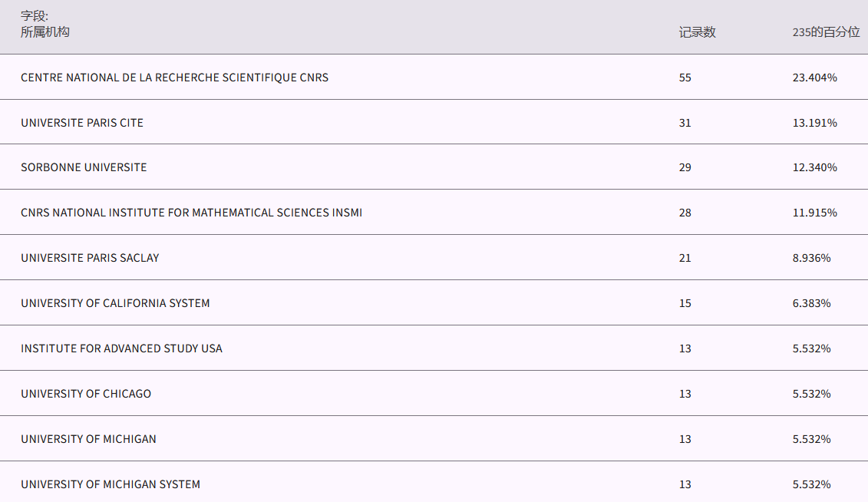This screenshot has width=868, height=502.
Task: Click the 所属机构 field header
Action: click(x=45, y=32)
